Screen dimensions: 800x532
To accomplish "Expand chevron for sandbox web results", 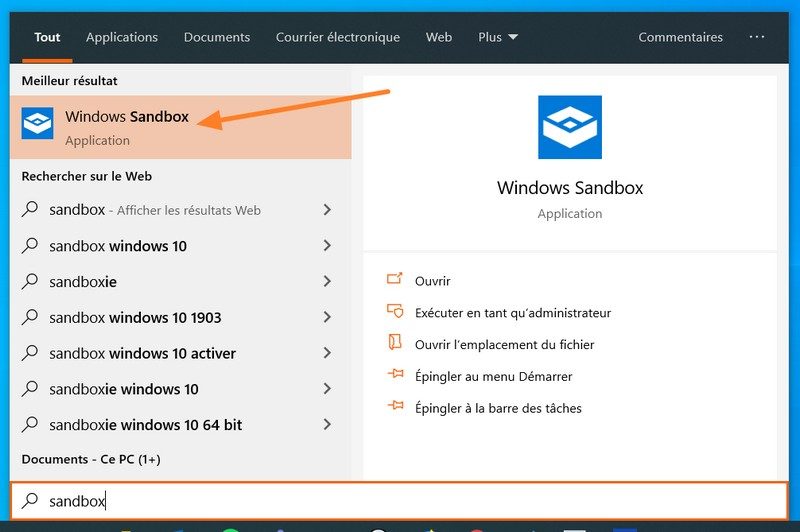I will [327, 210].
